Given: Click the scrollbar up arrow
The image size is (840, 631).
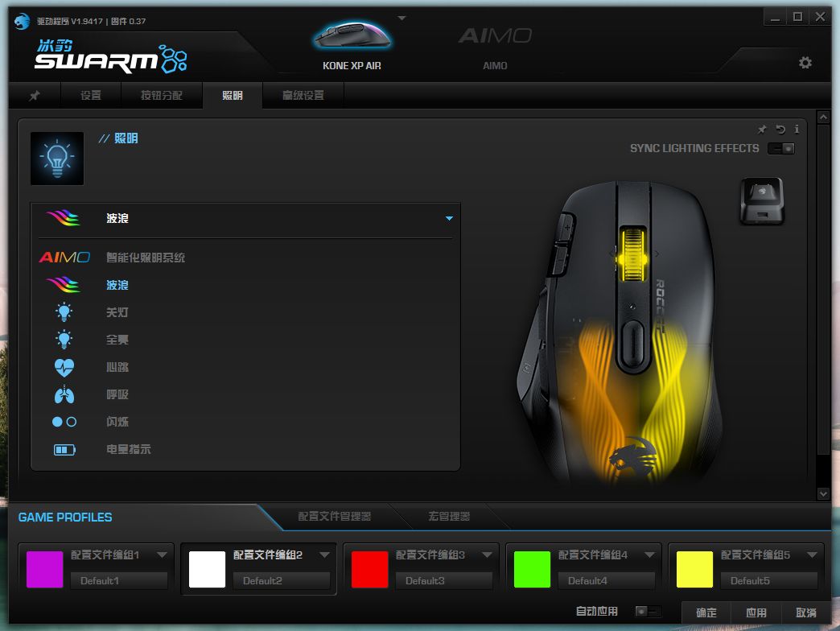Looking at the screenshot, I should click(823, 117).
